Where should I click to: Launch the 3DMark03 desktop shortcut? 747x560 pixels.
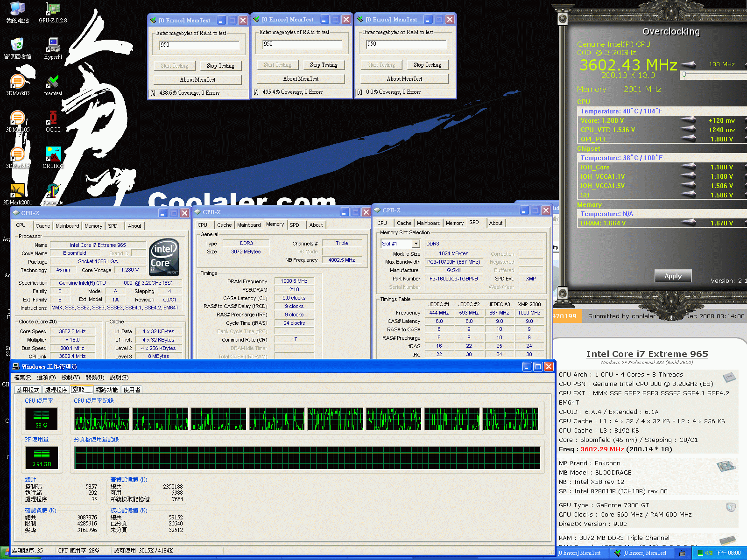click(x=17, y=85)
